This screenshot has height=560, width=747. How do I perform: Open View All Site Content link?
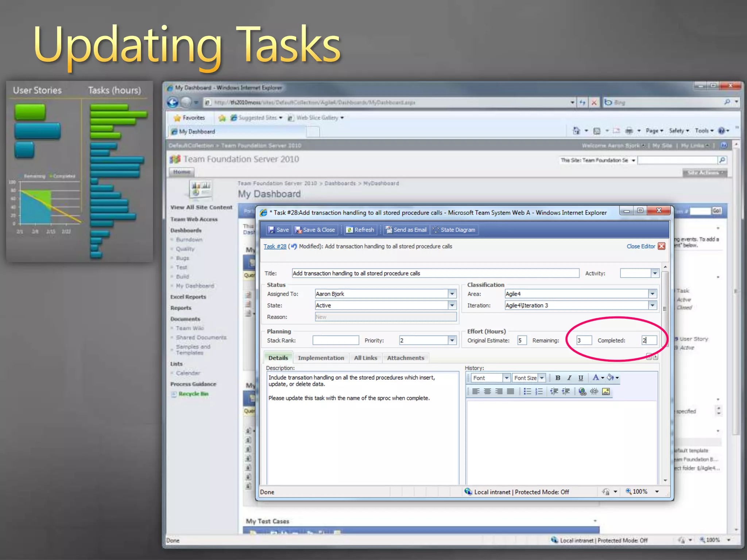point(201,207)
